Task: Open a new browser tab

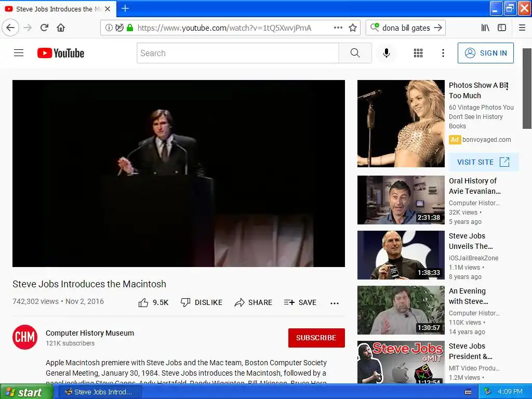Action: click(x=125, y=8)
